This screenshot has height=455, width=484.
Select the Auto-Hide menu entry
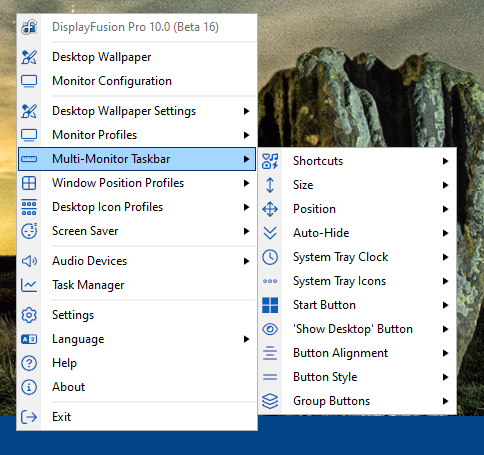(x=357, y=233)
